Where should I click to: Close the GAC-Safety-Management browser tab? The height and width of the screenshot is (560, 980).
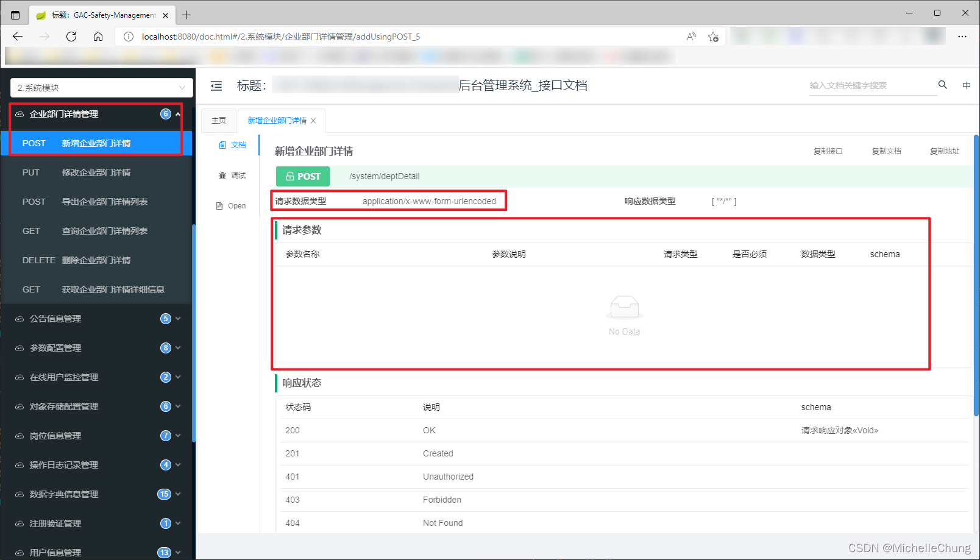(166, 15)
